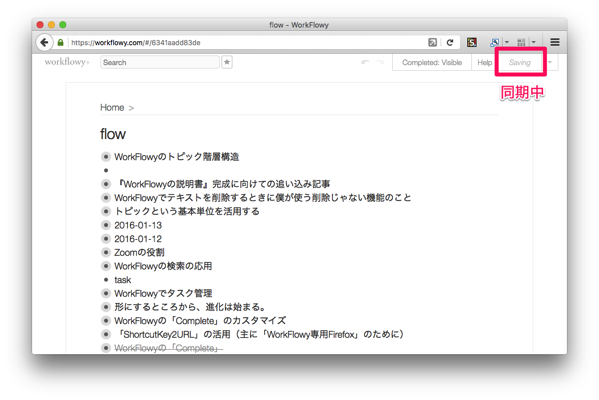This screenshot has height=400, width=599.
Task: Zoom into bullet of 2016-01-13
Action: click(106, 225)
